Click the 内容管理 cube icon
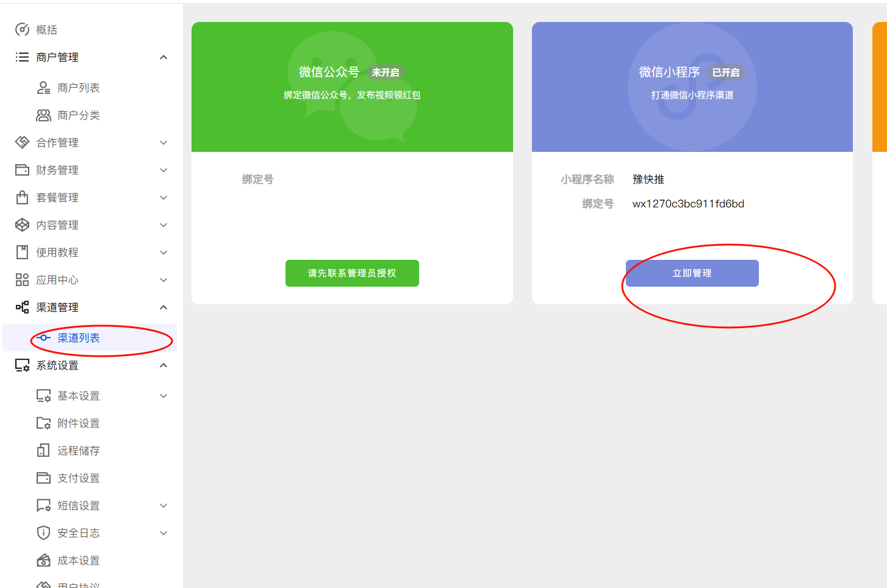The width and height of the screenshot is (887, 588). pyautogui.click(x=22, y=224)
